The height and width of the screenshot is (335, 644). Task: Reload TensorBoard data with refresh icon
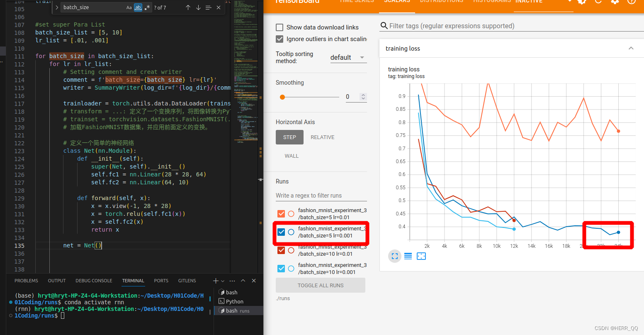tap(598, 1)
